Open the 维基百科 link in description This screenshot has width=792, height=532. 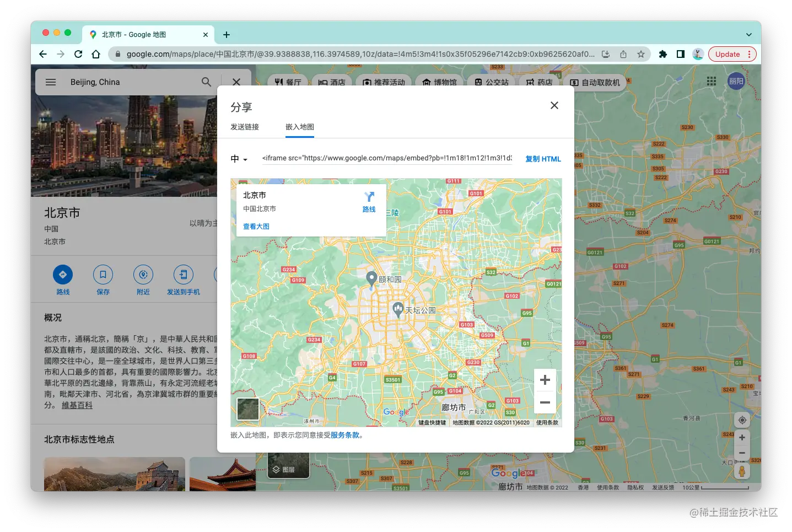pos(77,405)
